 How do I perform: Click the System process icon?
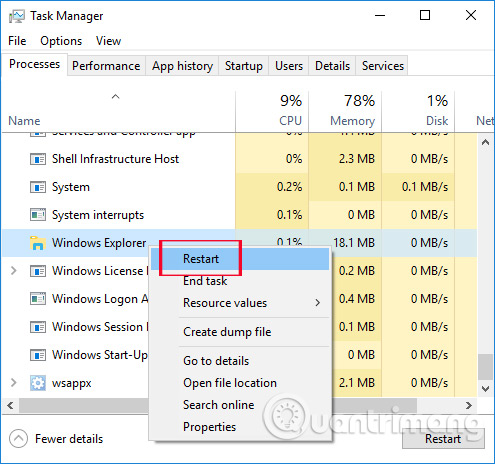pyautogui.click(x=38, y=187)
